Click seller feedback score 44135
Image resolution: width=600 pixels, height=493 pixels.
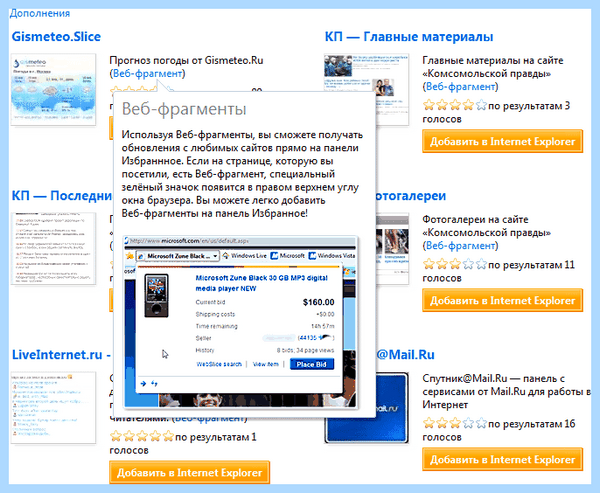point(308,338)
